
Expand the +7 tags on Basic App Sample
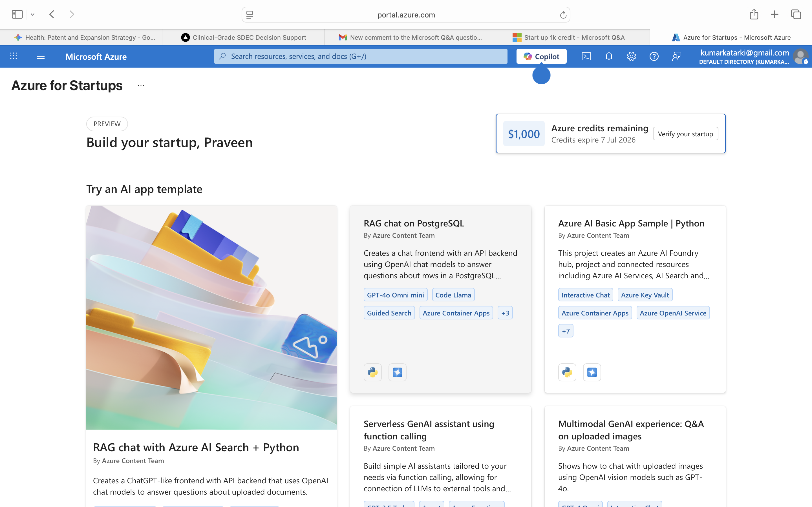tap(566, 331)
